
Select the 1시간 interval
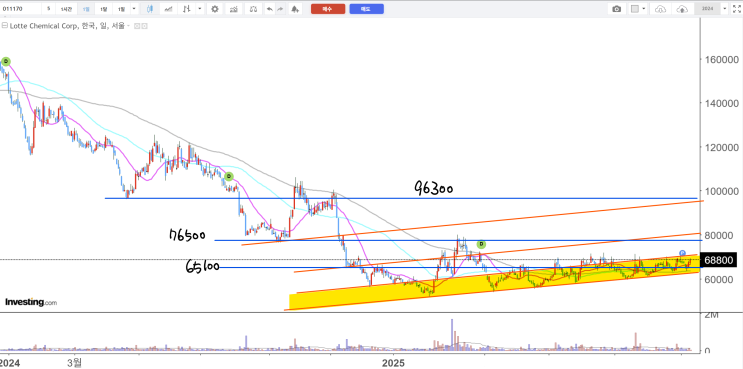coord(65,9)
